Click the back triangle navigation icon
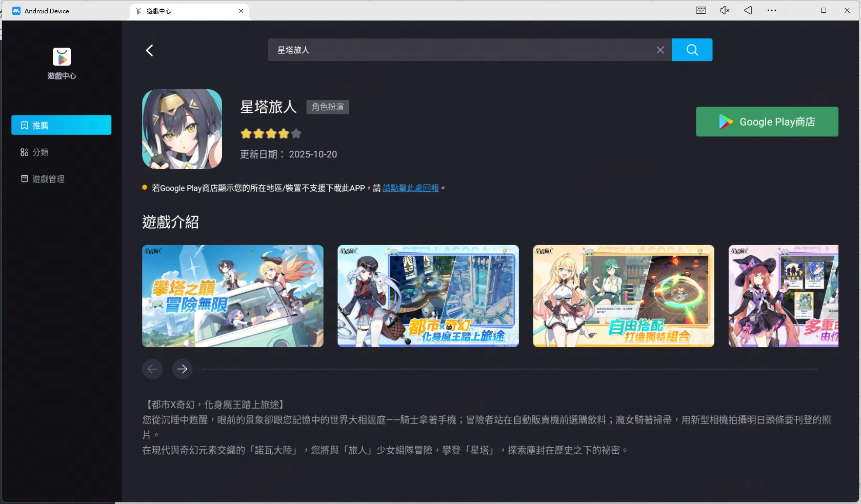Screen dimensions: 861x504 (x=747, y=10)
